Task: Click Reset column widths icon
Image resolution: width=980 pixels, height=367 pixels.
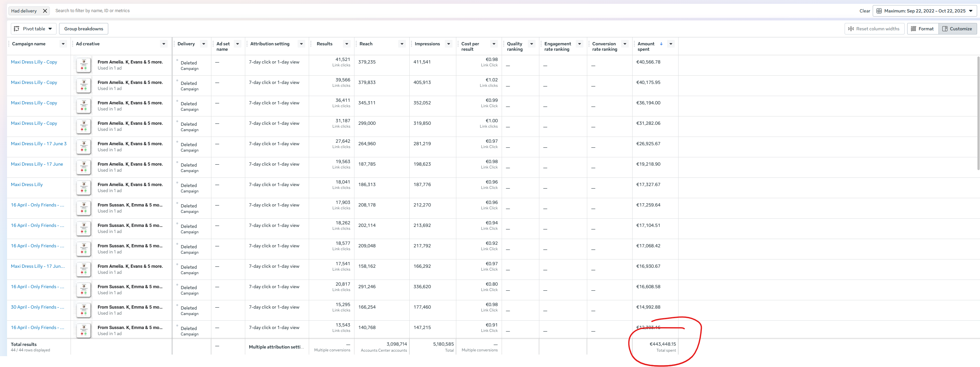Action: click(x=851, y=28)
